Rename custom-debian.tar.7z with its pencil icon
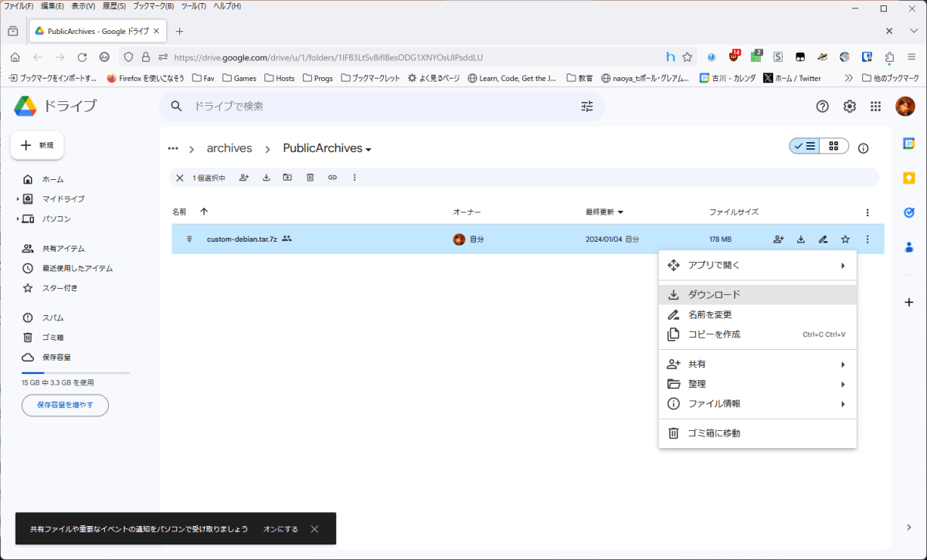Image resolution: width=927 pixels, height=560 pixels. pyautogui.click(x=822, y=239)
